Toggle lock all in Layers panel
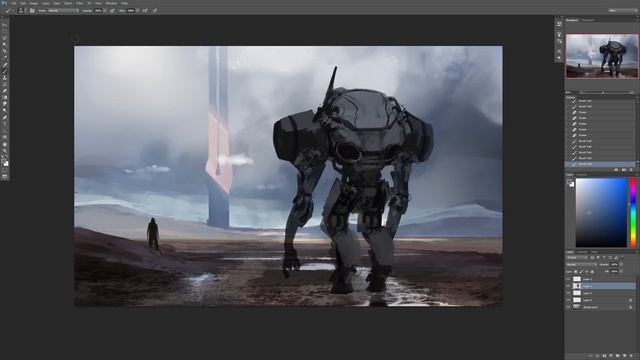The image size is (640, 360). click(592, 271)
